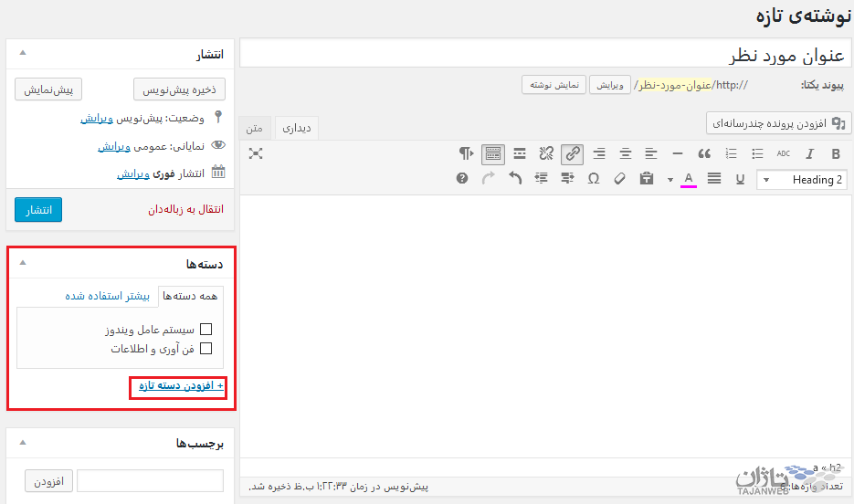Click the permalink ویرایش button
This screenshot has height=504, width=854.
(610, 85)
